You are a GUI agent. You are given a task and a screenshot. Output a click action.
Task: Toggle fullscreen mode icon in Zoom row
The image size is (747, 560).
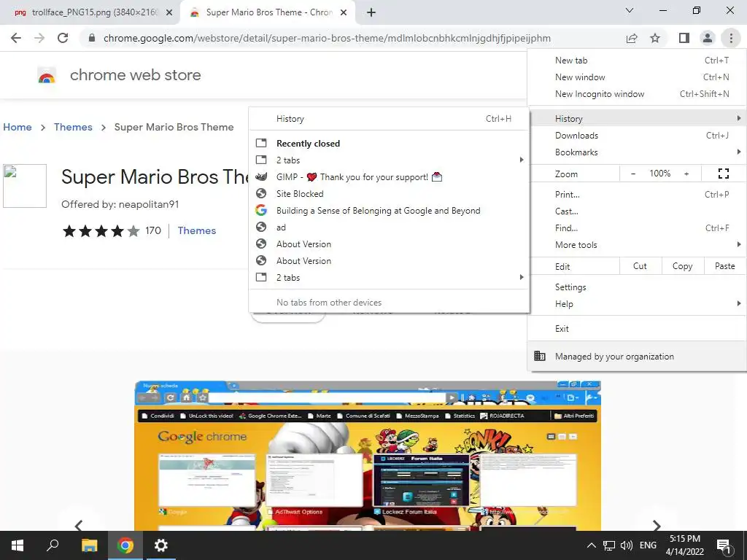(723, 174)
